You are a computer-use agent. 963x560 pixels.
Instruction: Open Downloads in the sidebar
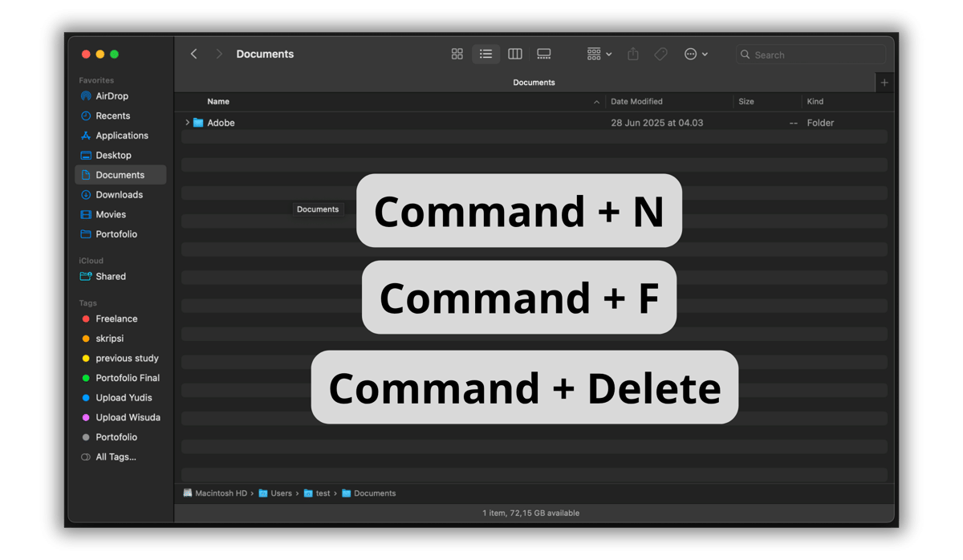coord(119,195)
